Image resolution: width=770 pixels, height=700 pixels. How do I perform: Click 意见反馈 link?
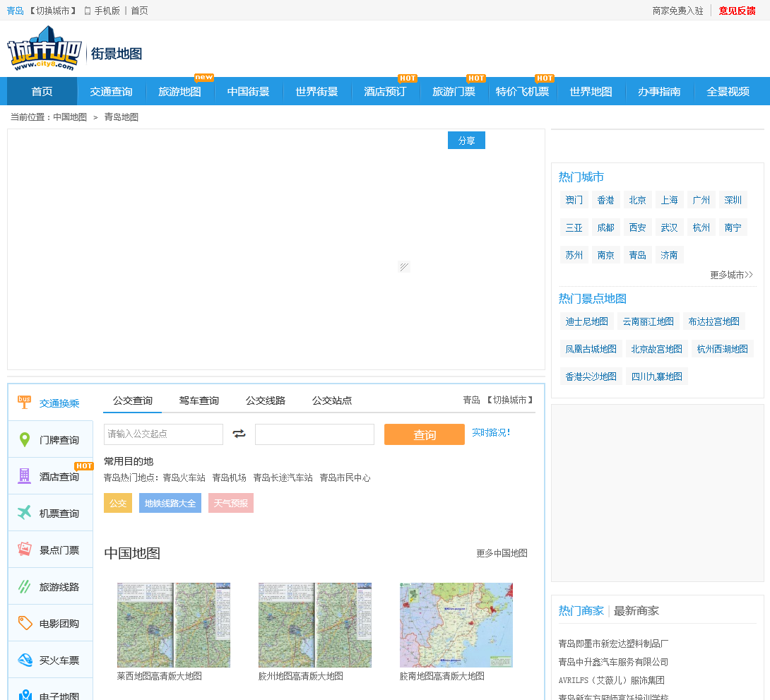click(737, 11)
